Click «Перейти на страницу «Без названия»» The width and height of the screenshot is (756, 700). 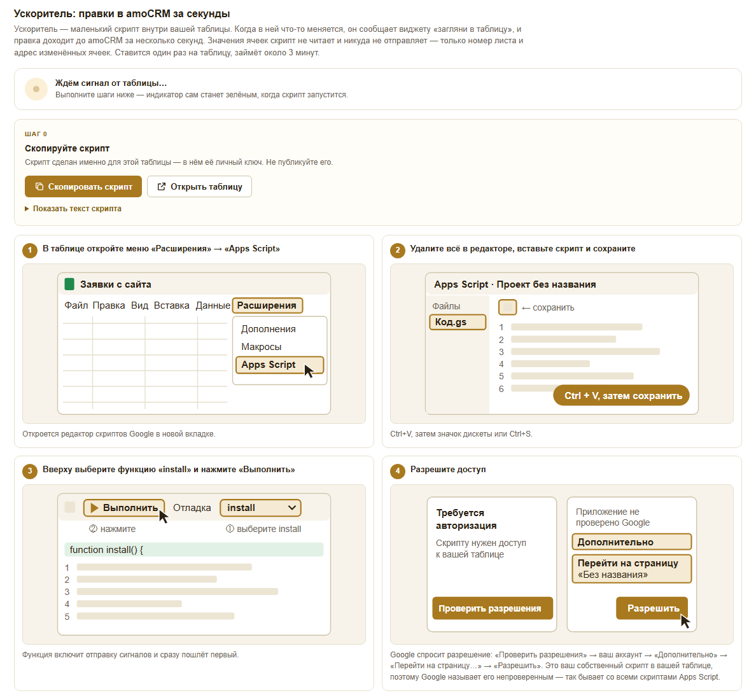point(632,569)
